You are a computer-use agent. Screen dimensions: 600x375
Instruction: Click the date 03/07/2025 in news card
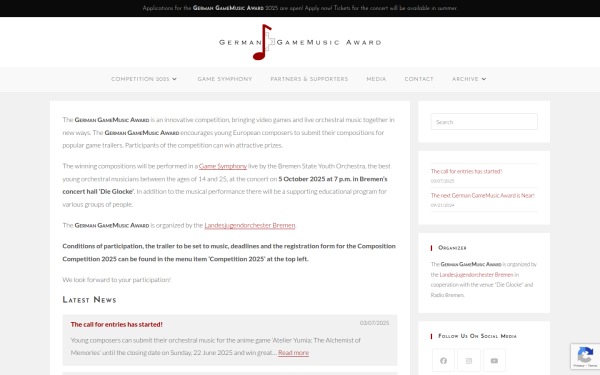coord(374,323)
